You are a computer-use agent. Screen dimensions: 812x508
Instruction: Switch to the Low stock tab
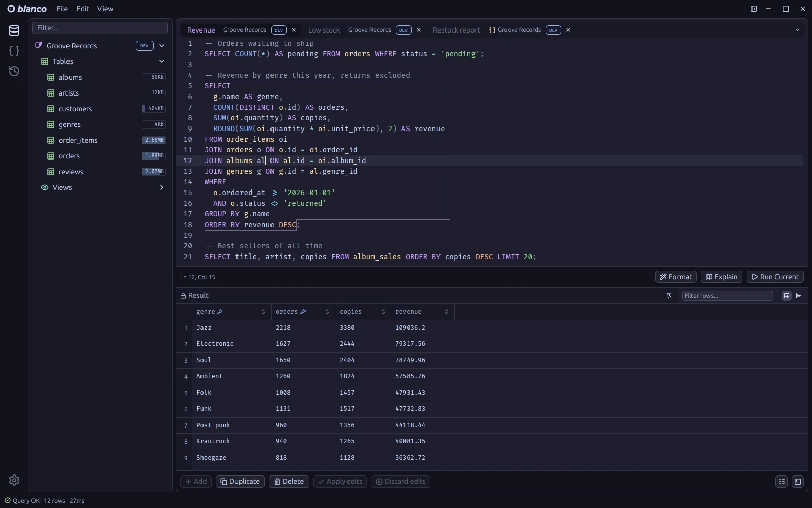coord(324,30)
